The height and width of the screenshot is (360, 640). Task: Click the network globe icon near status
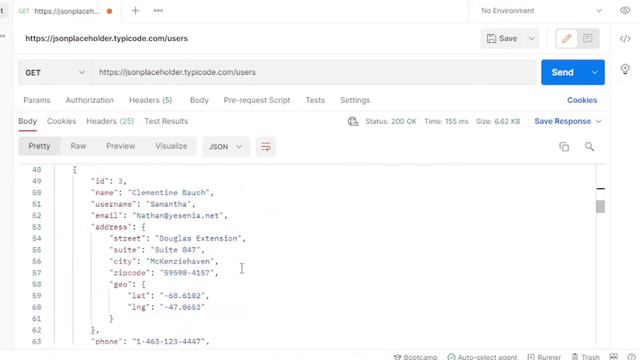tap(353, 121)
